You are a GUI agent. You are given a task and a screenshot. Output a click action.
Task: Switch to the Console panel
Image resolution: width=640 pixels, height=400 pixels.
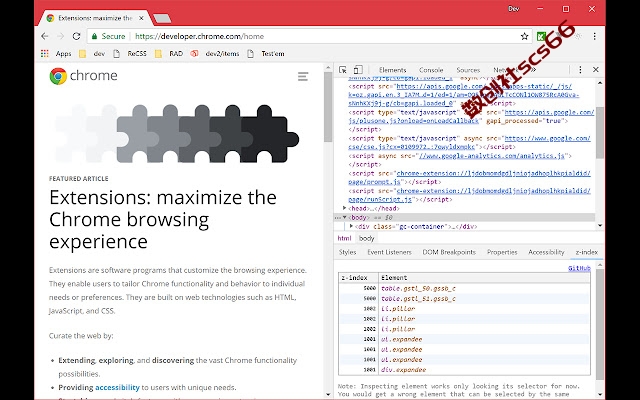coord(431,70)
